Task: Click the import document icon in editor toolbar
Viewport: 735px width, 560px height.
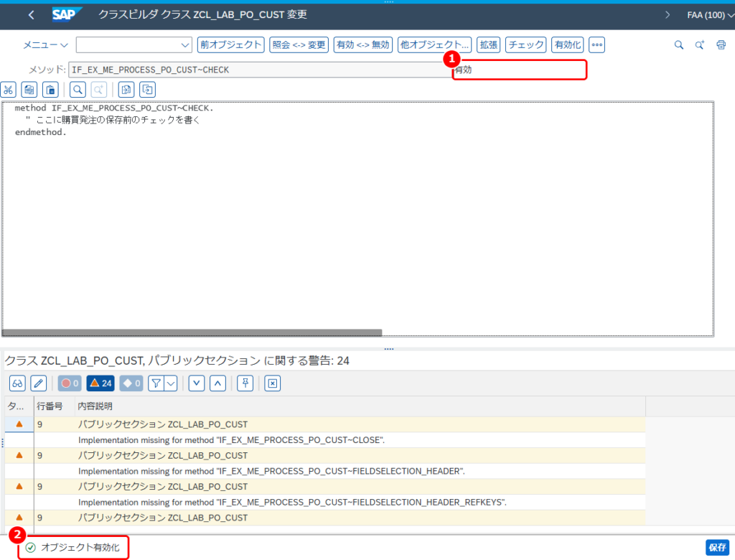Action: point(126,90)
